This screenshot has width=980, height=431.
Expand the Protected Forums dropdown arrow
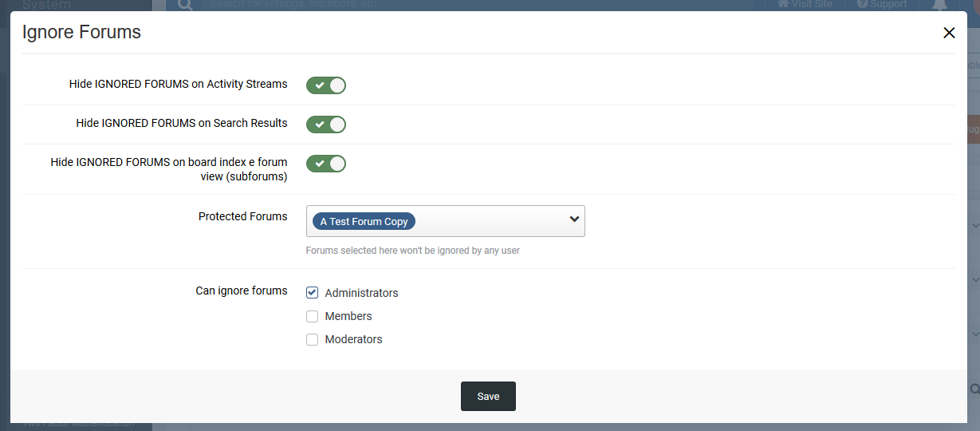click(574, 220)
